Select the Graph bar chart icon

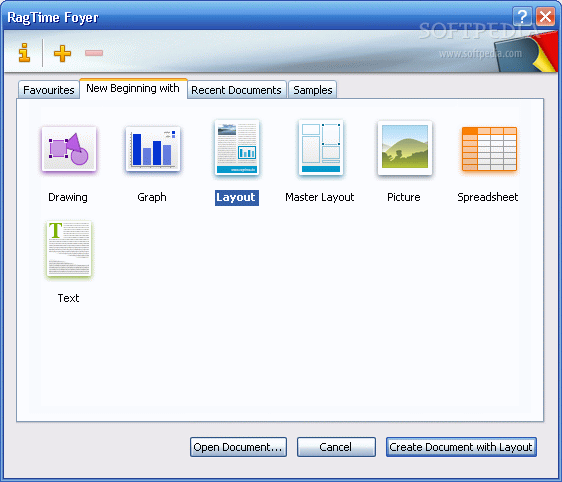pos(153,149)
